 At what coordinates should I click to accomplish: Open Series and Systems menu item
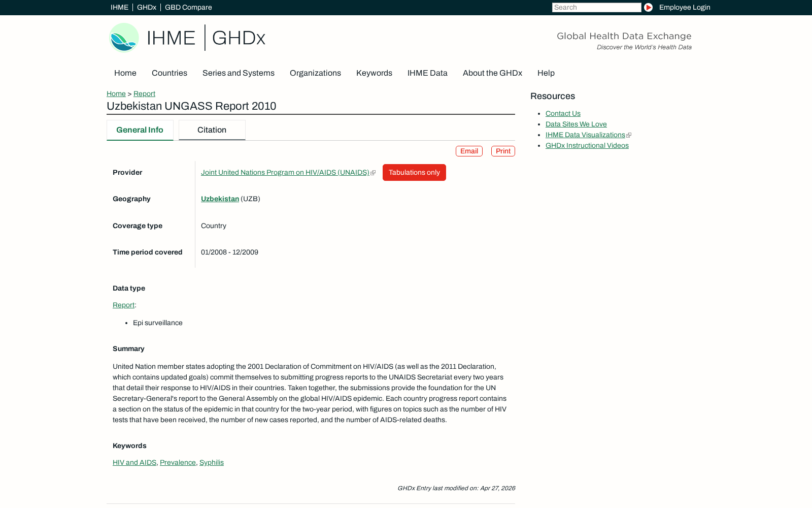click(x=239, y=73)
